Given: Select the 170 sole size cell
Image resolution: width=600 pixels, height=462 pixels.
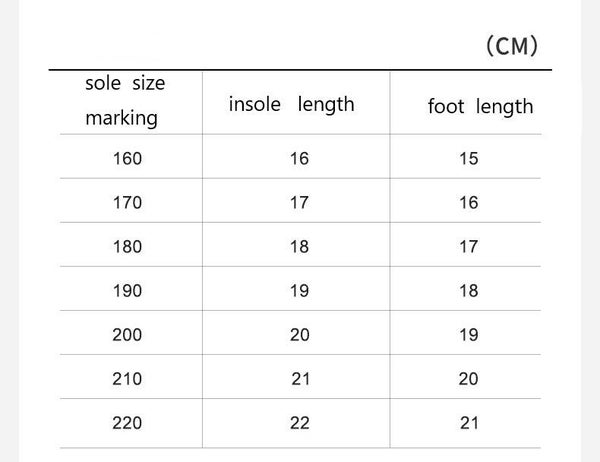Looking at the screenshot, I should coord(128,202).
